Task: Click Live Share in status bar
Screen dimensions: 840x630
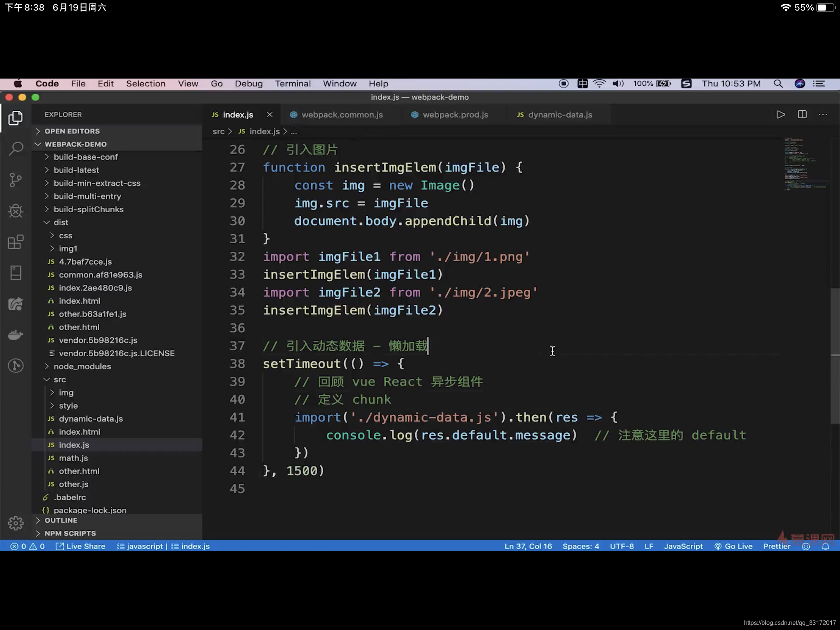Action: coord(80,546)
